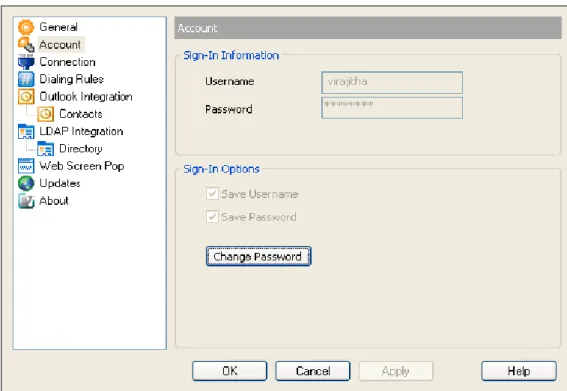Image resolution: width=567 pixels, height=391 pixels.
Task: Confirm settings with OK button
Action: [230, 371]
